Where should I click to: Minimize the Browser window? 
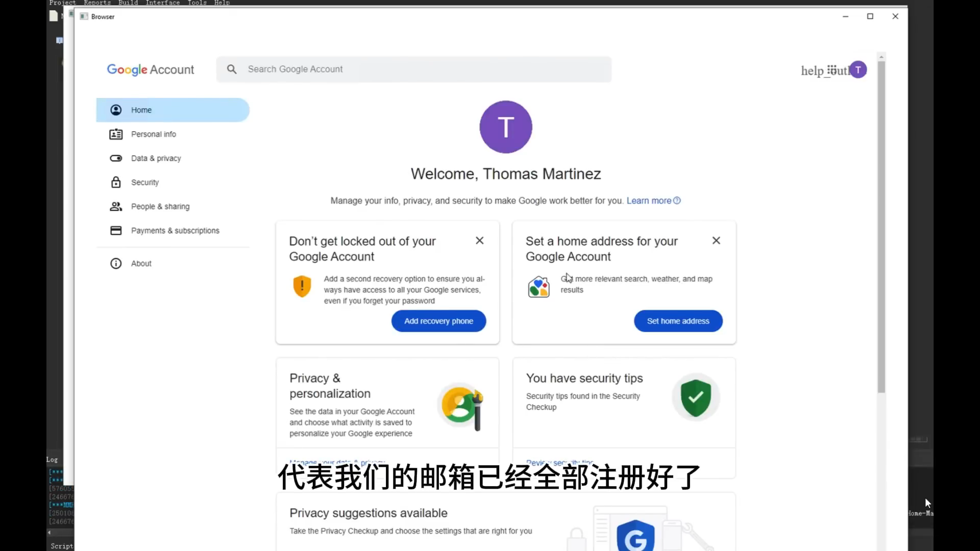(x=845, y=16)
